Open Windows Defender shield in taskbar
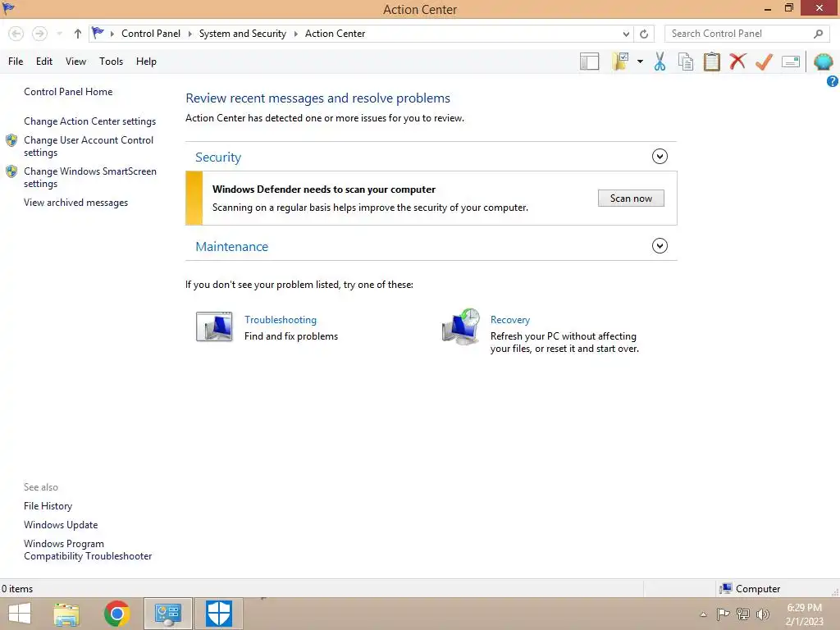 (x=219, y=614)
